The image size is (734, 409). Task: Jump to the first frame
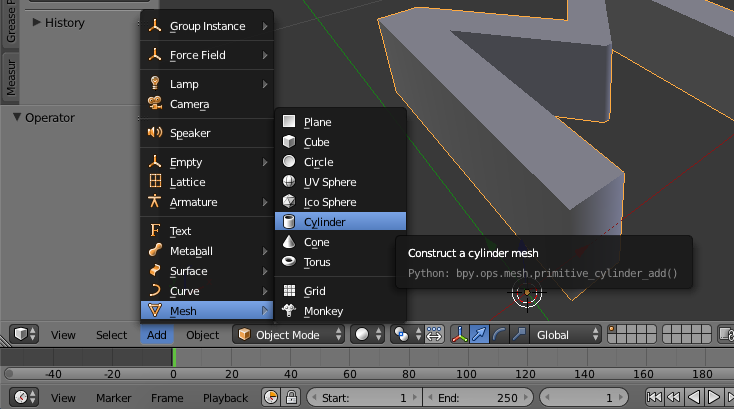click(656, 398)
